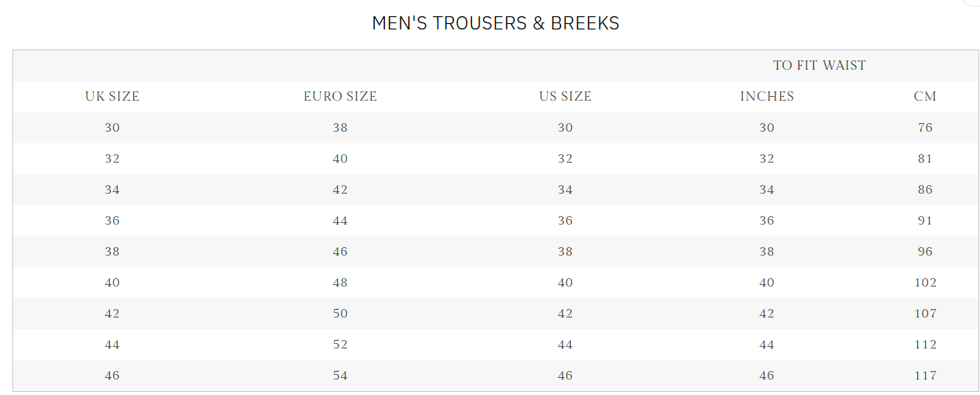The image size is (980, 395).
Task: Click the 81 cm waist value
Action: pos(925,159)
